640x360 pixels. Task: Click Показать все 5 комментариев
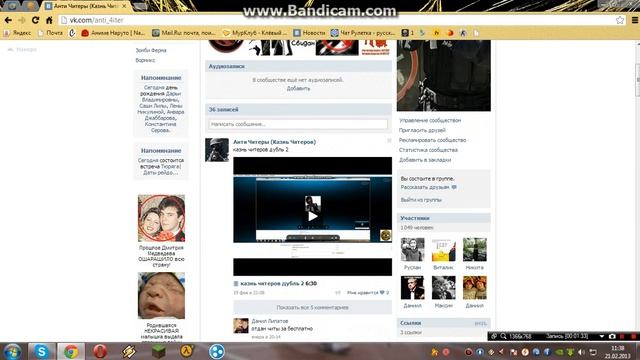(x=312, y=307)
